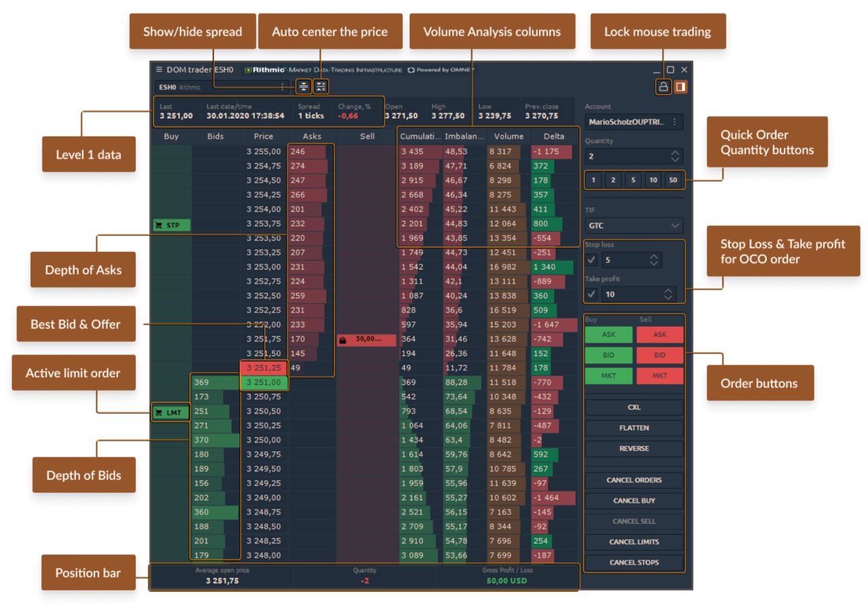Click the 50,00 position marker in Sell column
The height and width of the screenshot is (604, 868).
pos(366,339)
